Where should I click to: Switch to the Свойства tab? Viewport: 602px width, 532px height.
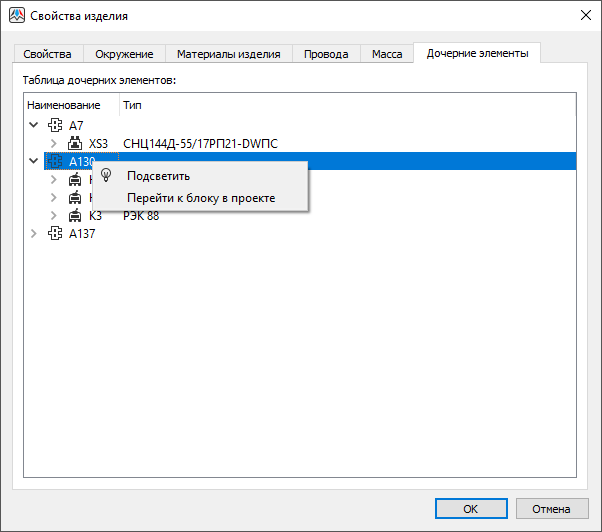(x=47, y=54)
